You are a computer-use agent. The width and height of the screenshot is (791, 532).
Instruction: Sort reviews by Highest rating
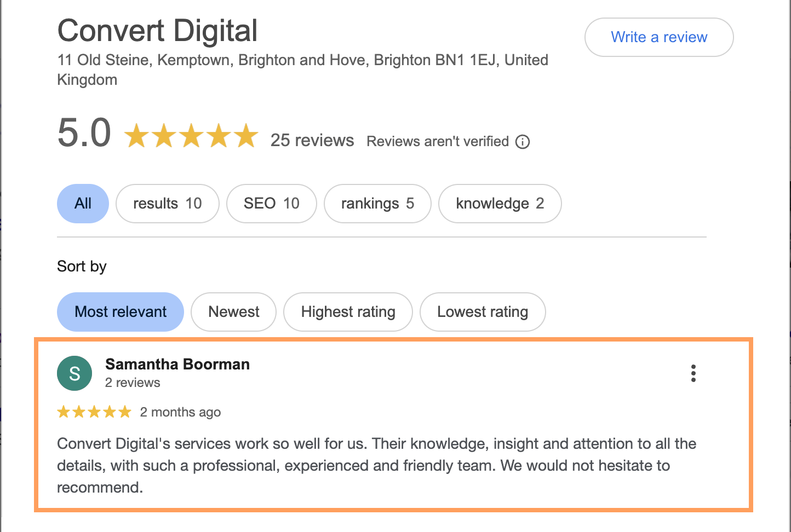click(x=348, y=312)
